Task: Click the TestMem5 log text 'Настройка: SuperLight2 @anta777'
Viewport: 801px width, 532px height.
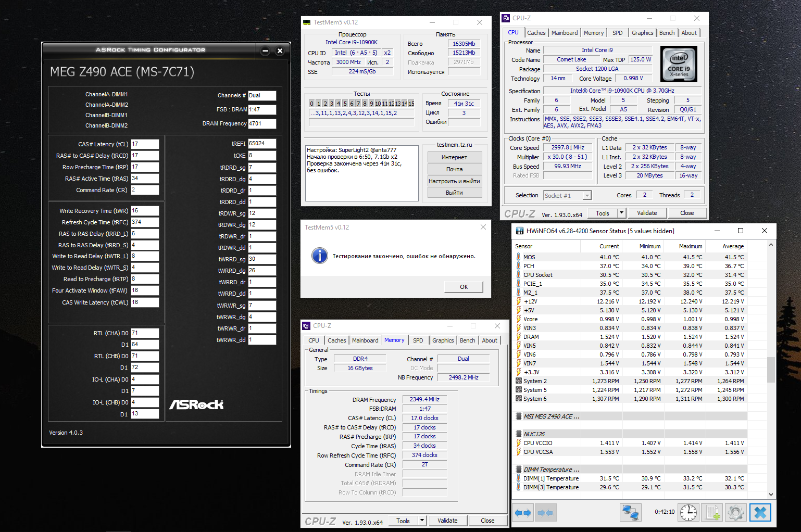Action: point(352,150)
